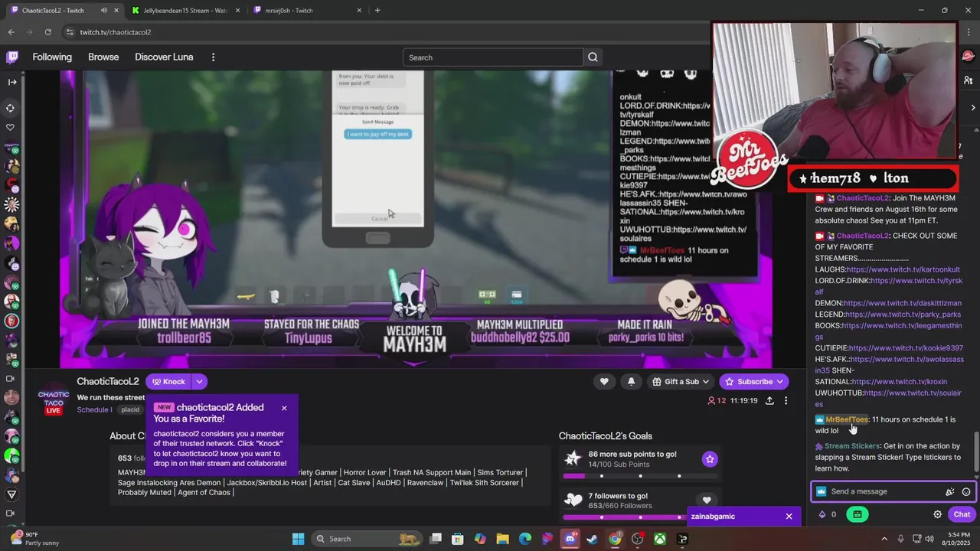The height and width of the screenshot is (551, 980).
Task: Click the browser address bar URL
Action: click(x=116, y=32)
